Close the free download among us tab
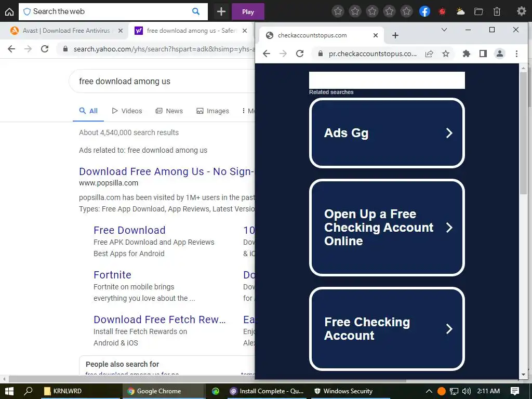This screenshot has width=532, height=399. coord(245,31)
